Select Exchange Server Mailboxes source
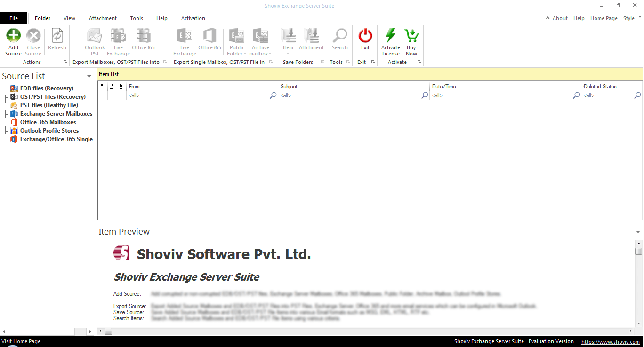 pyautogui.click(x=56, y=114)
